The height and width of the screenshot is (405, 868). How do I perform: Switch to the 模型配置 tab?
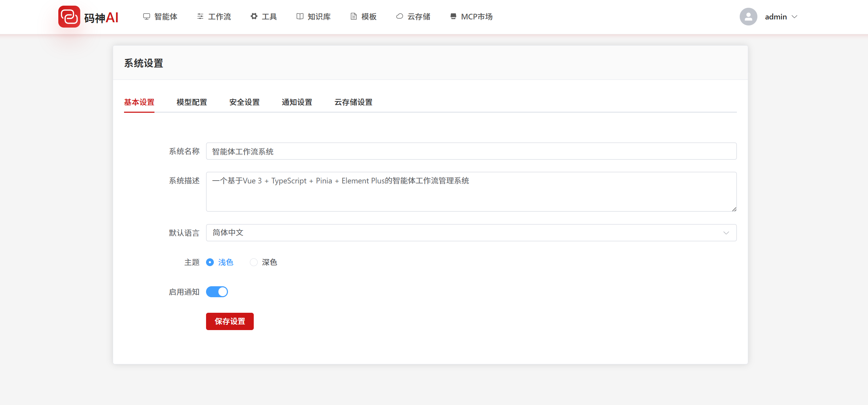192,102
